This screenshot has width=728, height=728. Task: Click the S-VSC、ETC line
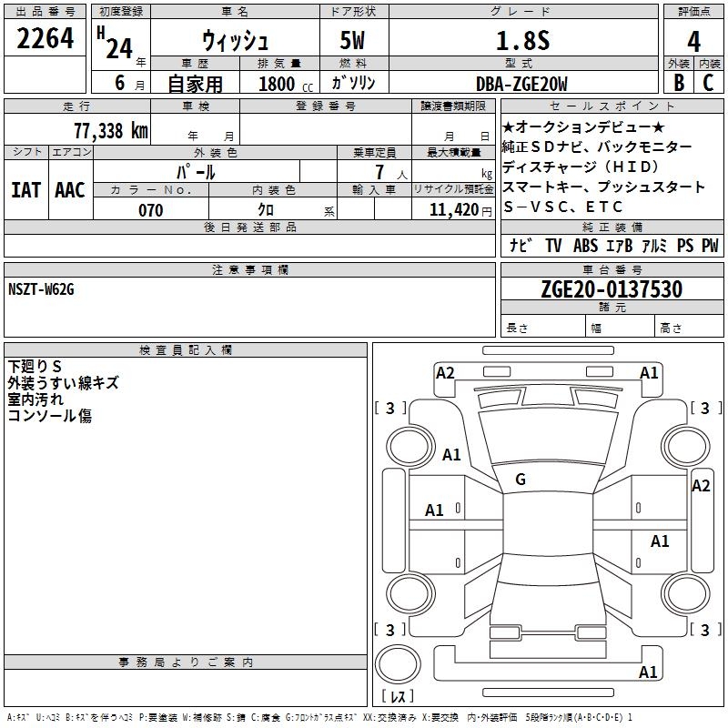(x=562, y=207)
